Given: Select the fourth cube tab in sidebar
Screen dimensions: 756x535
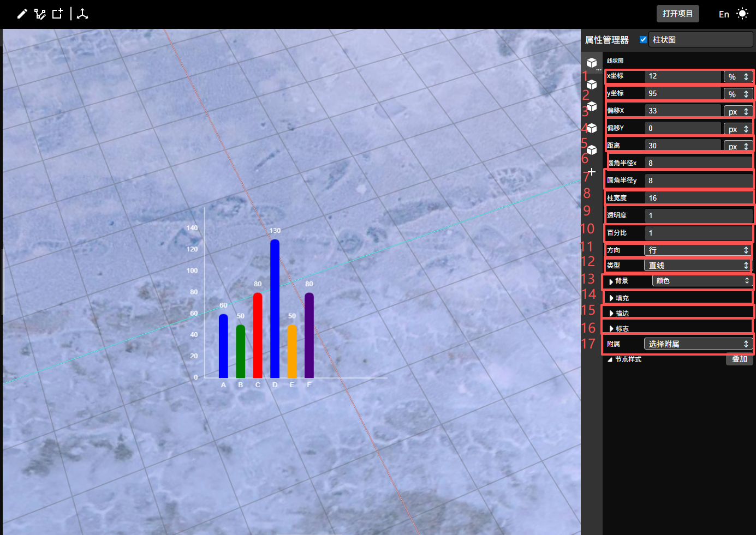Looking at the screenshot, I should click(x=592, y=128).
